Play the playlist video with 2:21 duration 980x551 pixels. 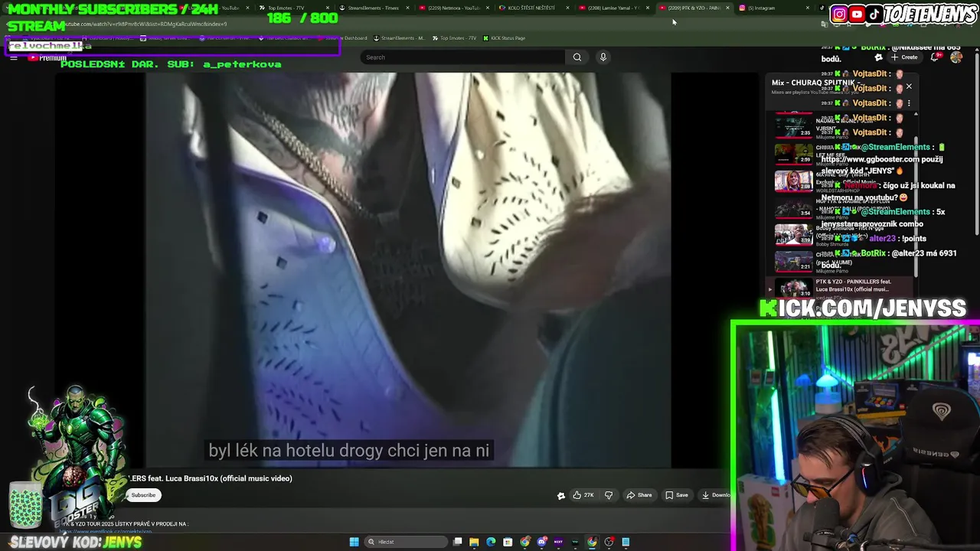(x=794, y=260)
